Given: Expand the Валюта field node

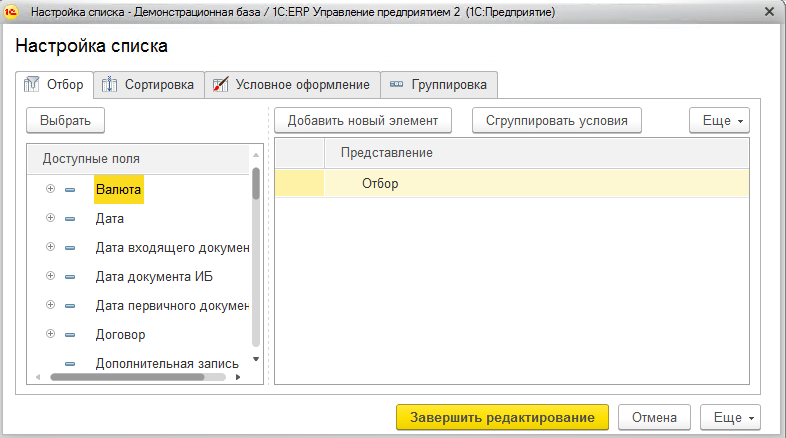Looking at the screenshot, I should point(50,189).
